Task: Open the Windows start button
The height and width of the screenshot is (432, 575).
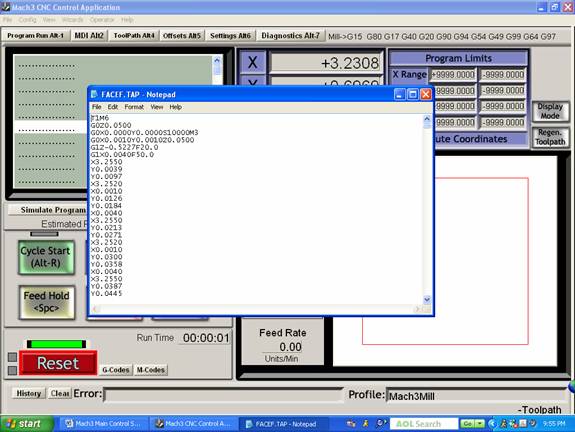Action: (x=26, y=424)
